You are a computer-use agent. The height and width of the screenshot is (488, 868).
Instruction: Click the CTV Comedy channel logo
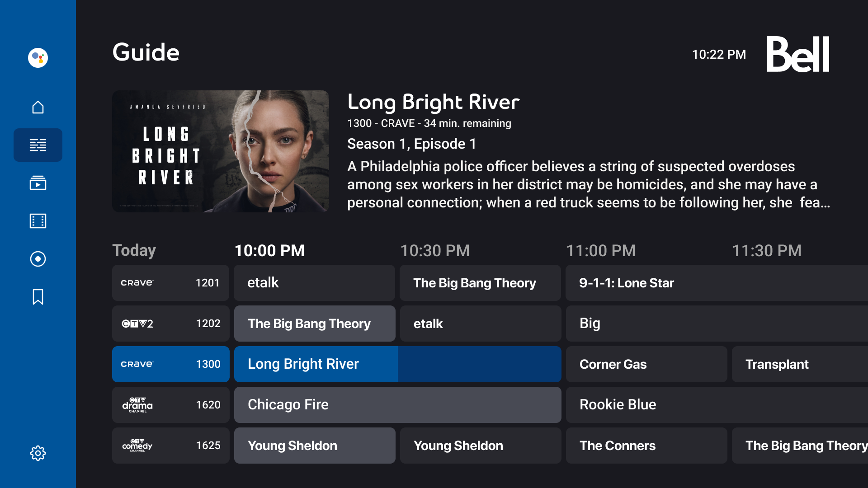click(137, 446)
